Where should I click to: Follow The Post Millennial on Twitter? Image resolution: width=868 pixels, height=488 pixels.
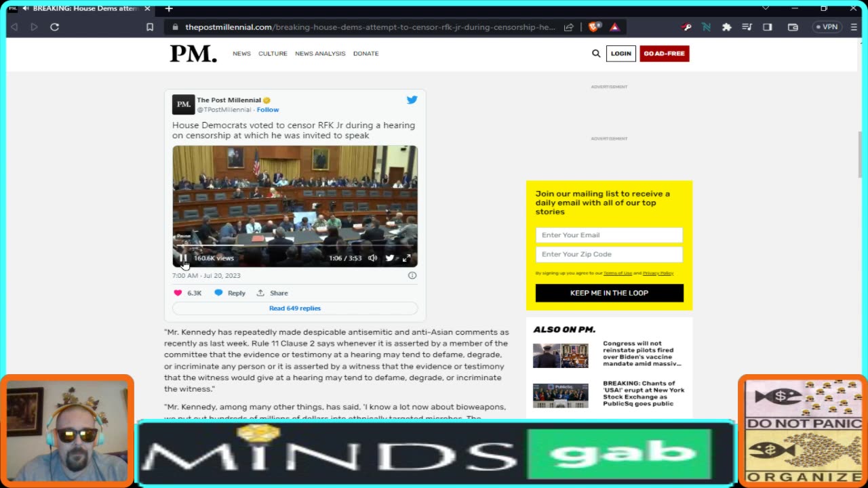click(x=268, y=110)
